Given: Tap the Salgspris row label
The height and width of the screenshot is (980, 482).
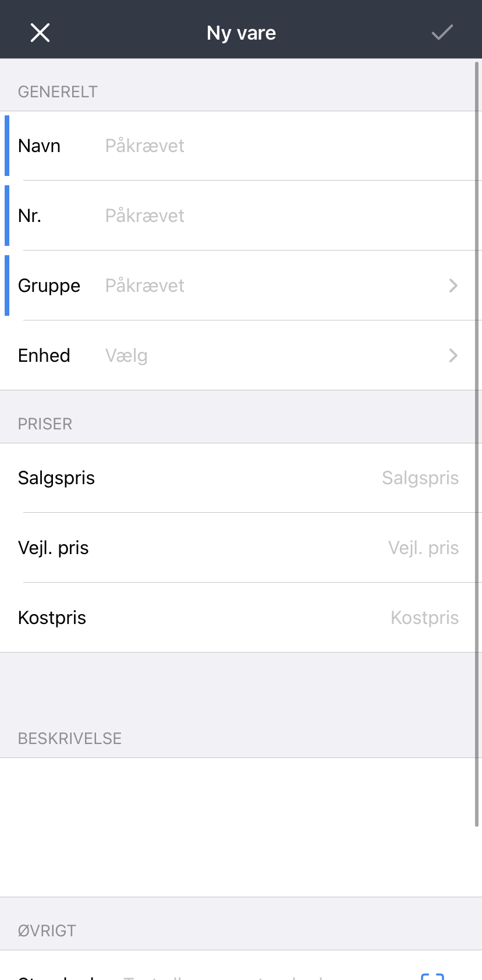Looking at the screenshot, I should [56, 478].
